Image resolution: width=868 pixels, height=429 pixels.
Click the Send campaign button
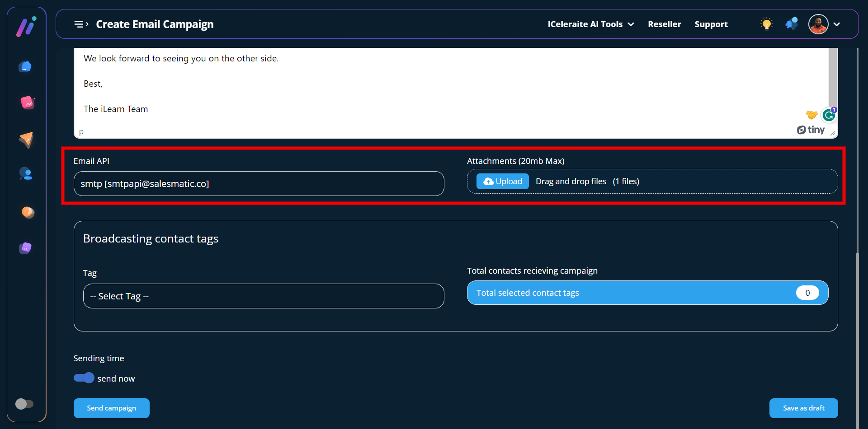click(111, 408)
